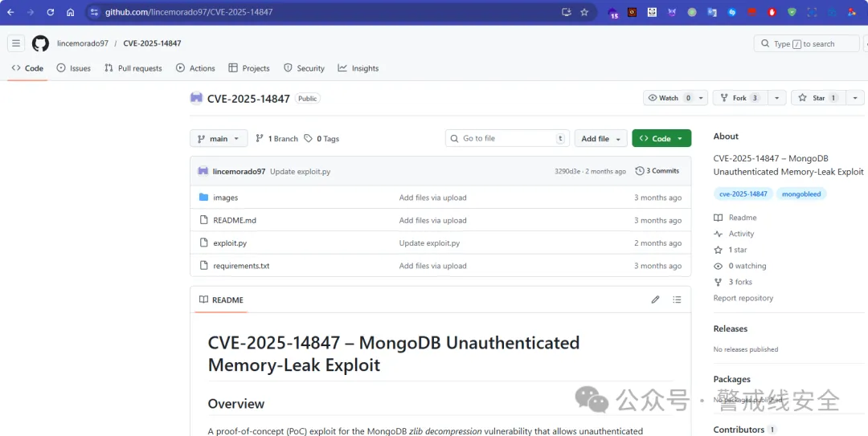Click the extension icon with the 15 badge

(x=612, y=13)
